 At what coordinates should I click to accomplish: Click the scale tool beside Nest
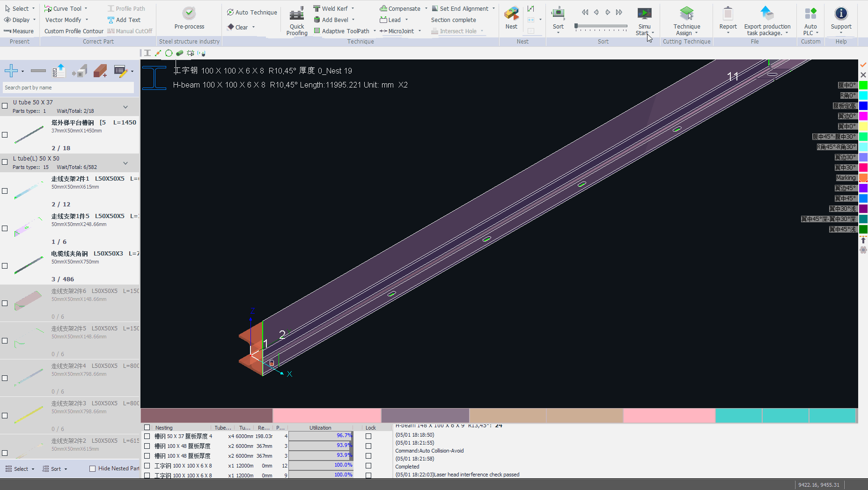coord(530,9)
